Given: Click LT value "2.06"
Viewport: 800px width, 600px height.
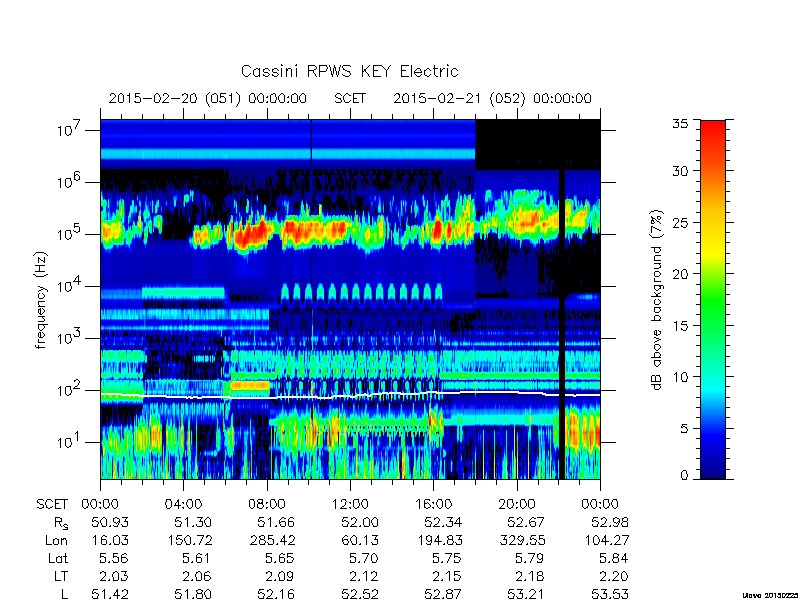Looking at the screenshot, I should 197,576.
